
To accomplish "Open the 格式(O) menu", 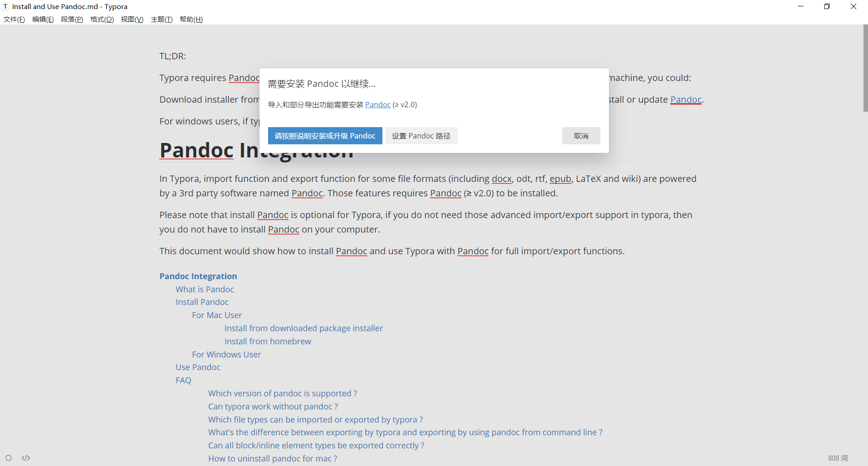I will coord(102,19).
